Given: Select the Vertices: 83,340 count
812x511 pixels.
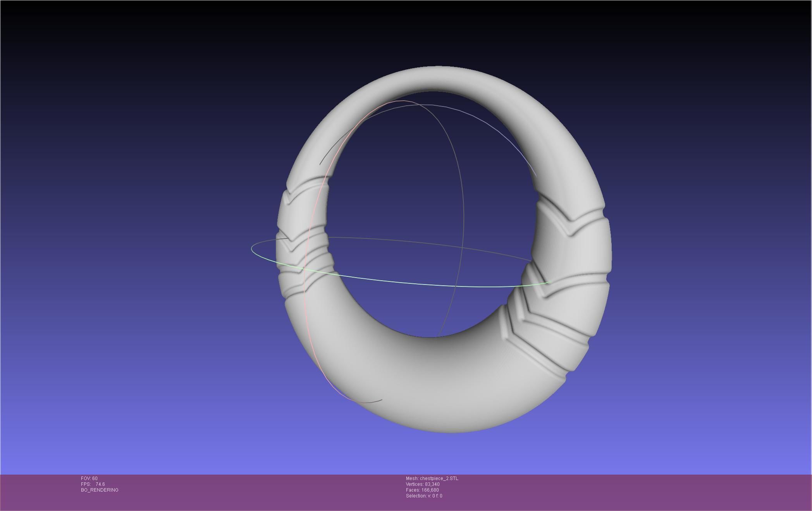Looking at the screenshot, I should click(423, 484).
